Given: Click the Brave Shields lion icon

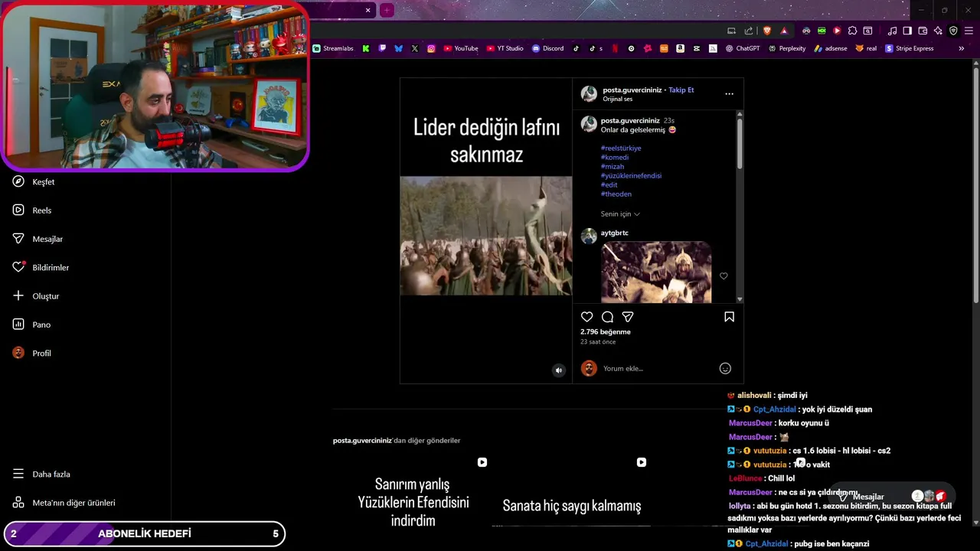Looking at the screenshot, I should coord(767,31).
